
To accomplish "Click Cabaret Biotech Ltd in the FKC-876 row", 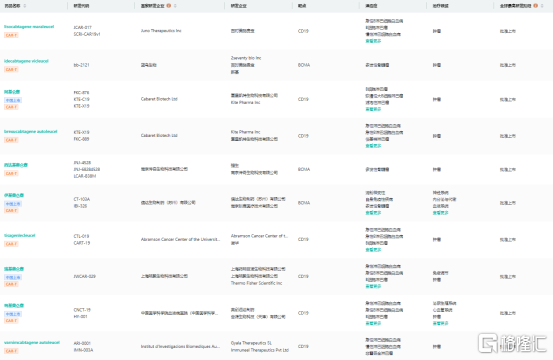I will coord(159,99).
